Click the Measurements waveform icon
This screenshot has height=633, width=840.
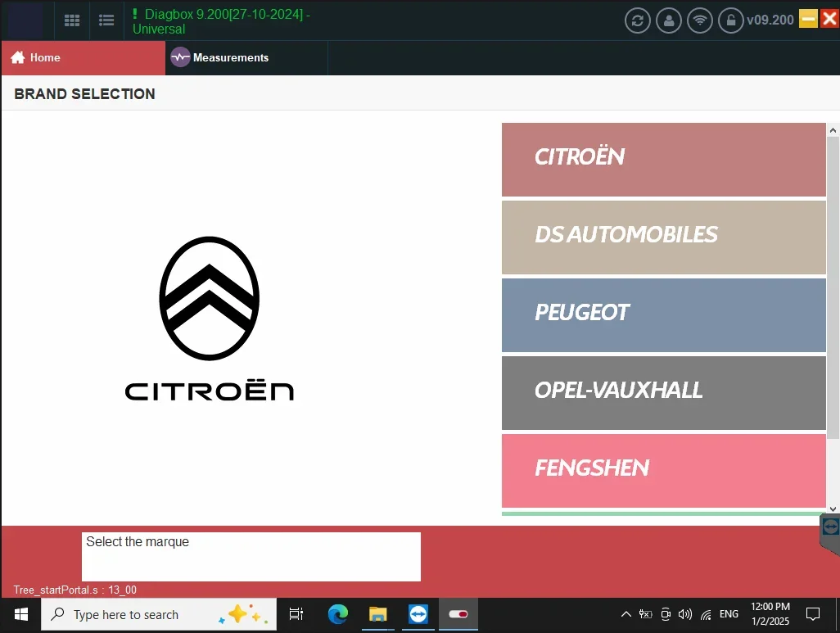180,57
